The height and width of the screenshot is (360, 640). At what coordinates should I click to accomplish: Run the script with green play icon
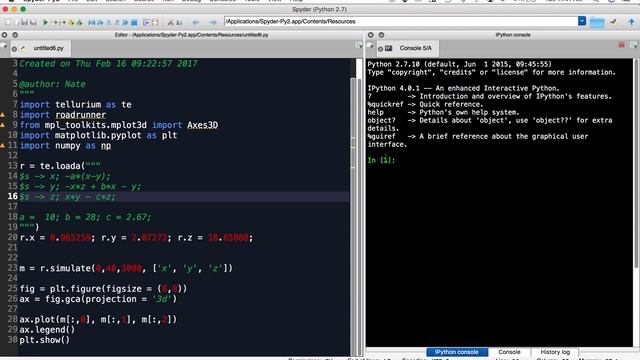(45, 22)
